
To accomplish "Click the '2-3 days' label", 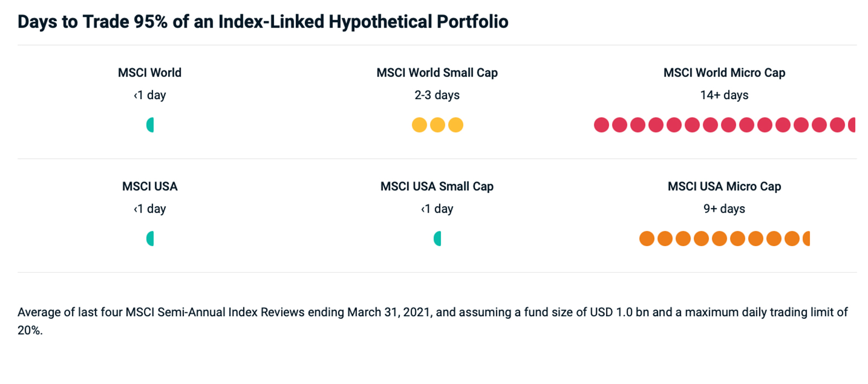I will click(437, 95).
